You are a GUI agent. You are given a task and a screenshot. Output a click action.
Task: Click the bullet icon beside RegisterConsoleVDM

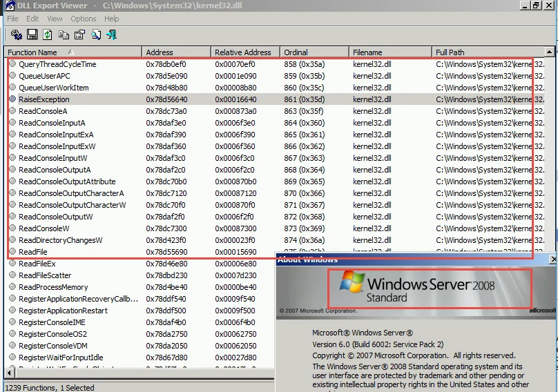click(13, 345)
